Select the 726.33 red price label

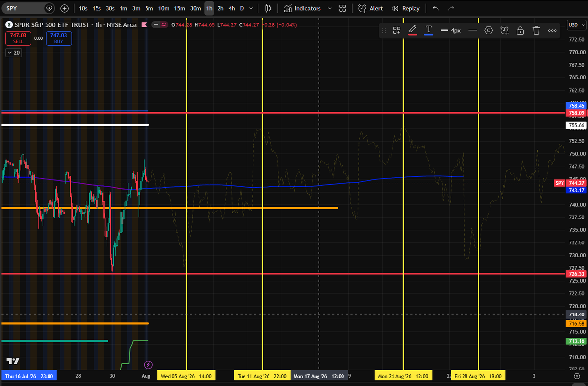[x=576, y=274]
